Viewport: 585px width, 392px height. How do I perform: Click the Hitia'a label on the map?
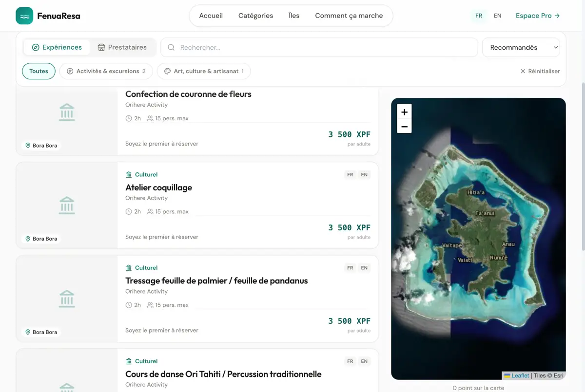(476, 193)
